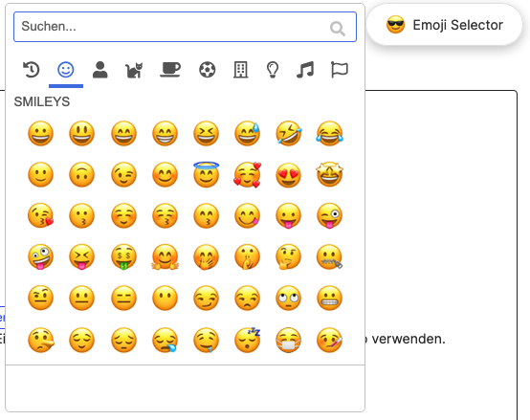530x420 pixels.
Task: Select the drooling face emoji
Action: pyautogui.click(x=207, y=340)
